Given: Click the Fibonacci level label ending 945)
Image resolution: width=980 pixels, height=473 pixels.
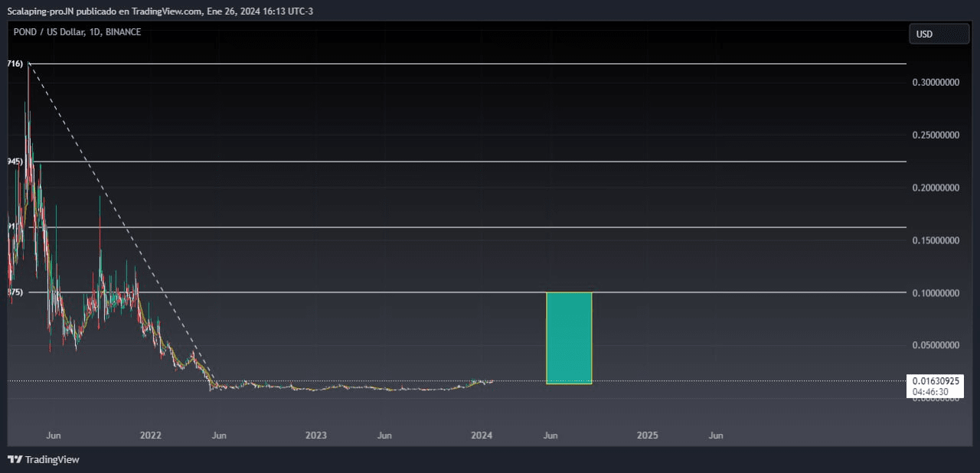Looking at the screenshot, I should pos(16,161).
